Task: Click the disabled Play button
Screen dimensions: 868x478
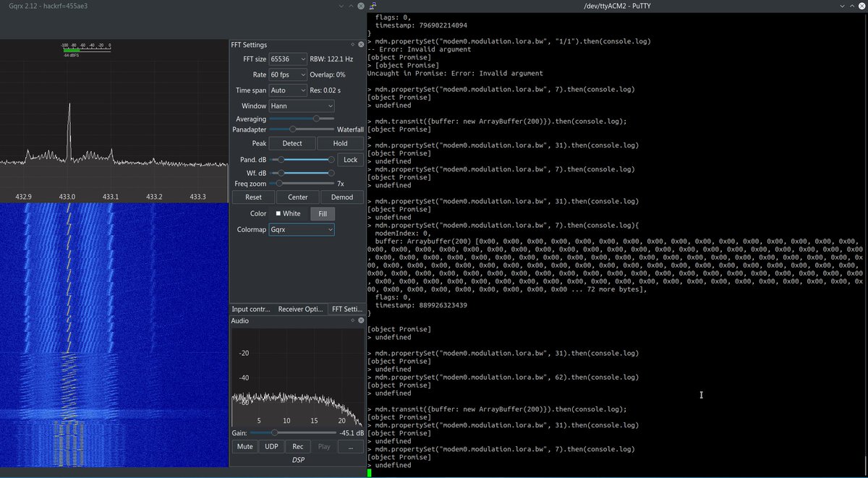Action: click(324, 446)
